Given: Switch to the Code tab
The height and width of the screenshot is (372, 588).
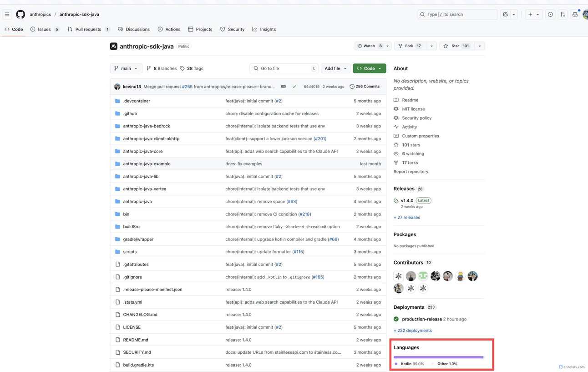Looking at the screenshot, I should coord(14,29).
